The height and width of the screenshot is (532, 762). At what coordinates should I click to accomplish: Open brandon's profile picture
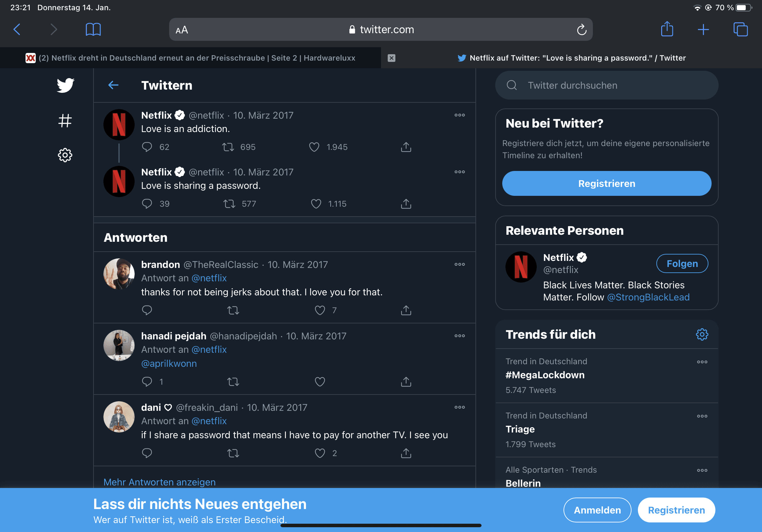click(x=119, y=274)
